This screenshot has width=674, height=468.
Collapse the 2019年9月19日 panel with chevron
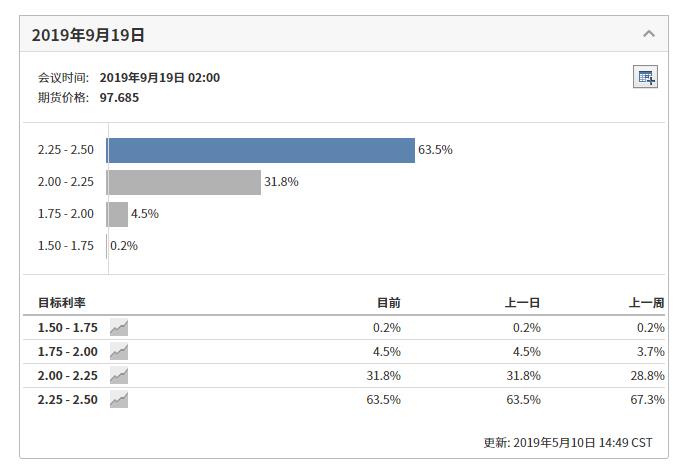click(649, 34)
